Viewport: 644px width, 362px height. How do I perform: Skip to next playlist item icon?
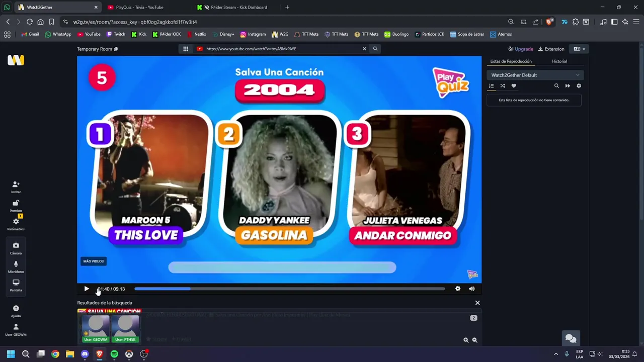(568, 86)
